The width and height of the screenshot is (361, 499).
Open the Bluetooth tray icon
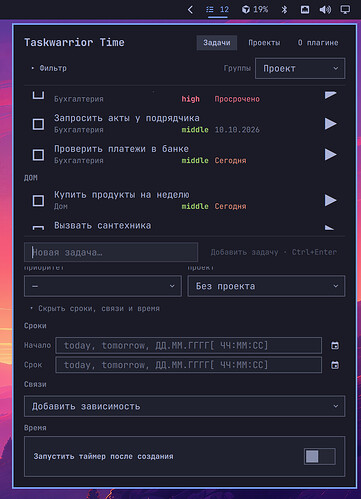(x=284, y=10)
